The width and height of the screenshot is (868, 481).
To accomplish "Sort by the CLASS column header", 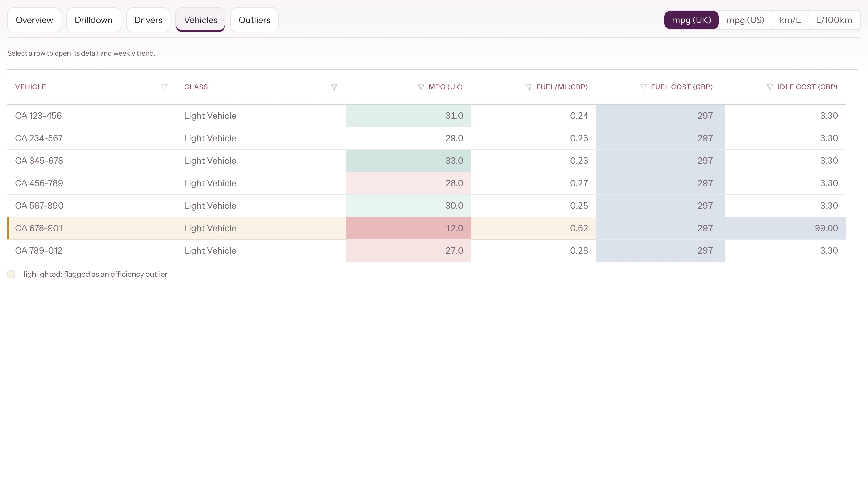I will point(196,87).
